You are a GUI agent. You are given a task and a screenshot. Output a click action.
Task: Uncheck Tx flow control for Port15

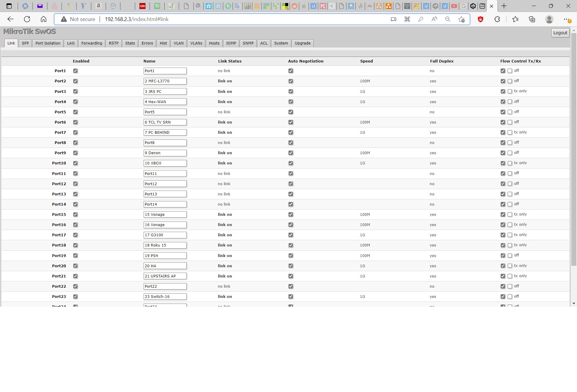[x=503, y=214]
